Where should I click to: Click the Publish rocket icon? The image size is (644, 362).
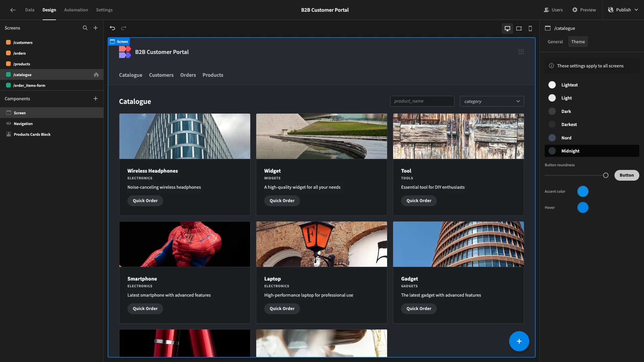pos(611,10)
